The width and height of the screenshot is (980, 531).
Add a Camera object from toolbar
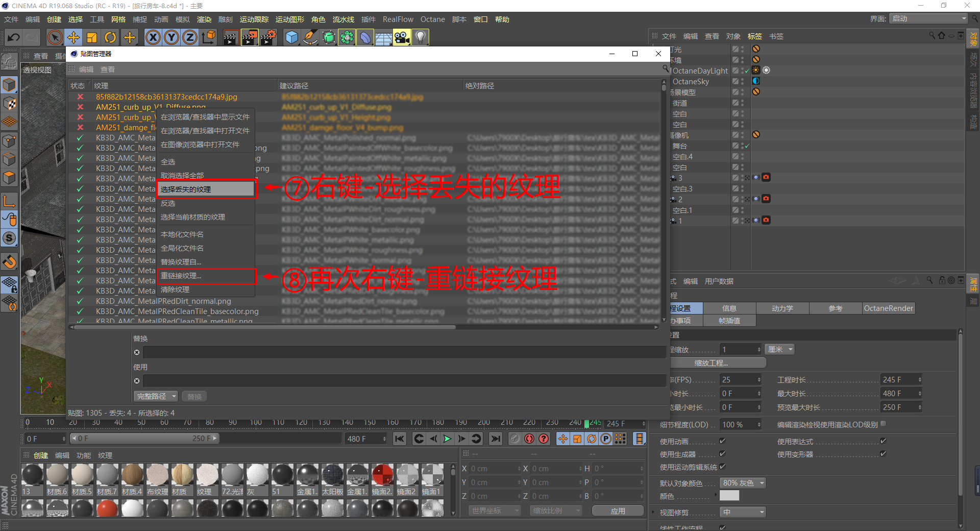[x=402, y=37]
